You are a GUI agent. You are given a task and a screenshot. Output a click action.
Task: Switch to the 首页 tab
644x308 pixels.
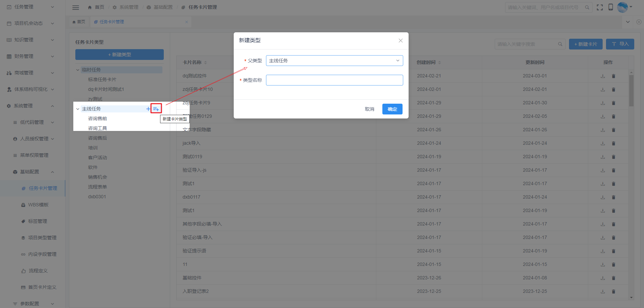tap(79, 22)
